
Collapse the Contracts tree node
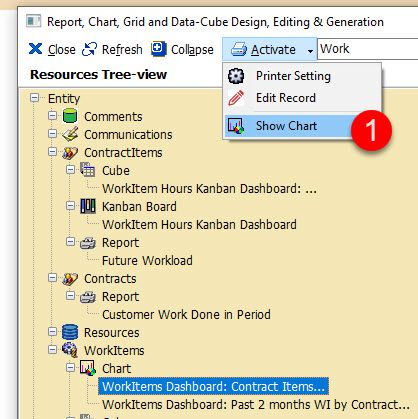pyautogui.click(x=52, y=278)
